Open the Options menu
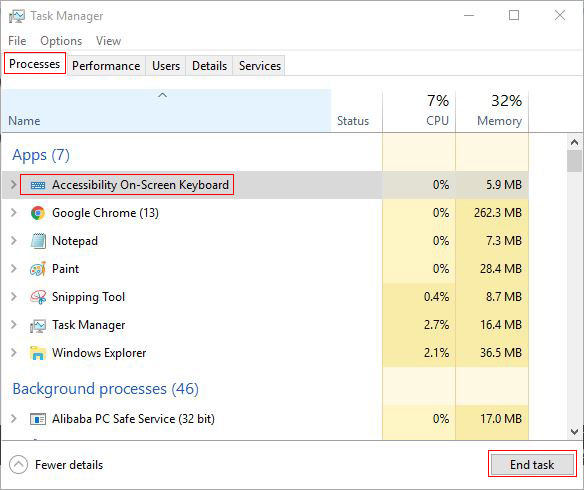Viewport: 584px width, 490px height. pyautogui.click(x=61, y=41)
